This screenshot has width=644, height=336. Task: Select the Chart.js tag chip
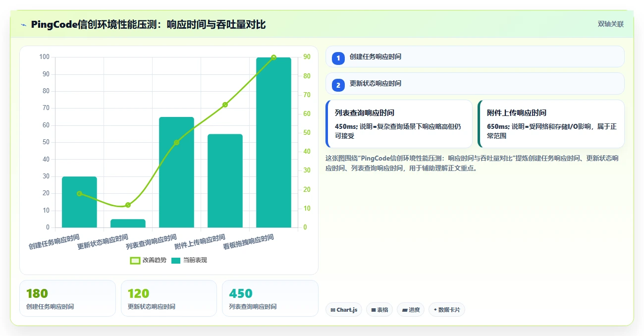pyautogui.click(x=344, y=310)
